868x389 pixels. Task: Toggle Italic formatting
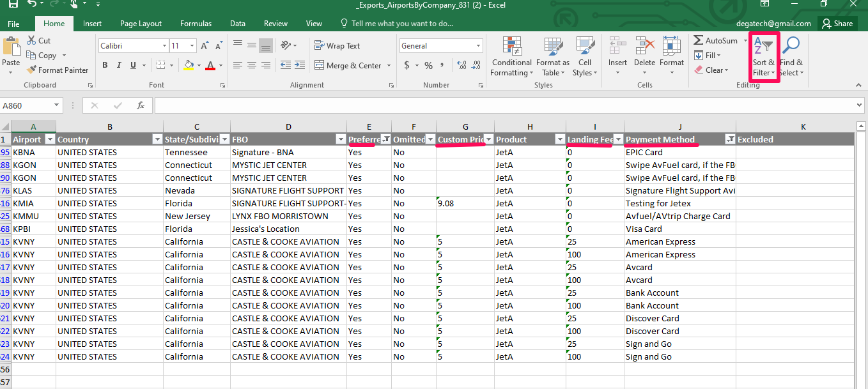tap(119, 65)
